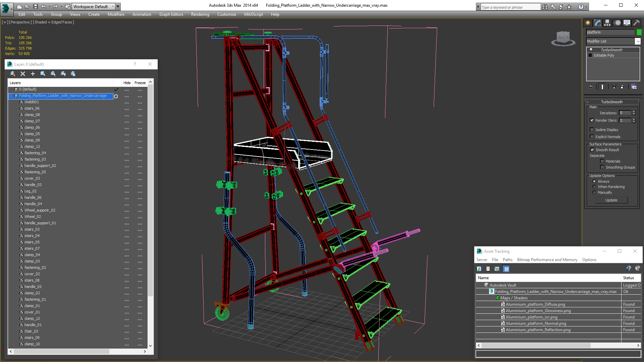644x362 pixels.
Task: Enable Isoline Display checkbox
Action: tap(592, 130)
